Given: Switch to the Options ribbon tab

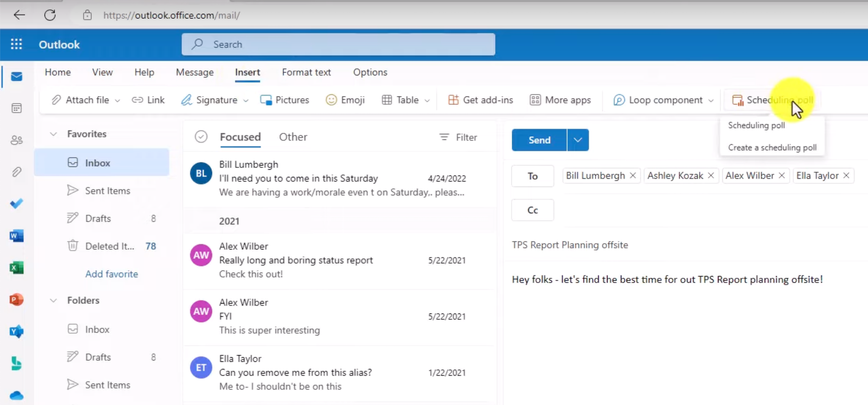Looking at the screenshot, I should pos(370,72).
